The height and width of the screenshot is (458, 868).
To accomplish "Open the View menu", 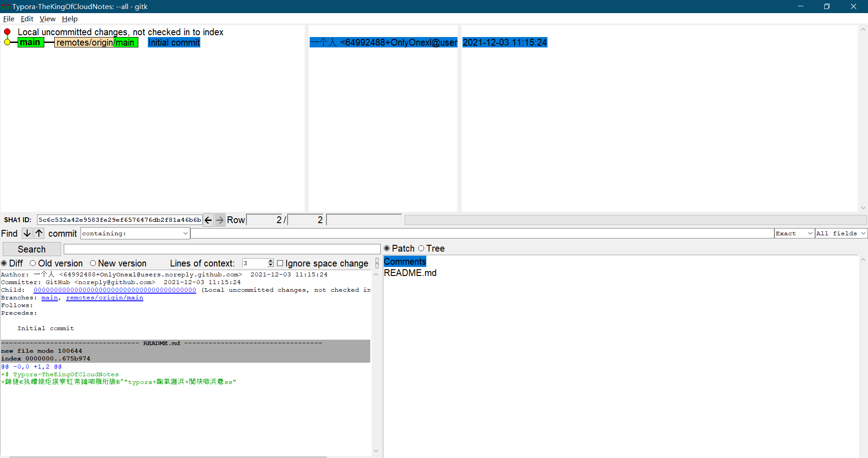I will (x=47, y=19).
